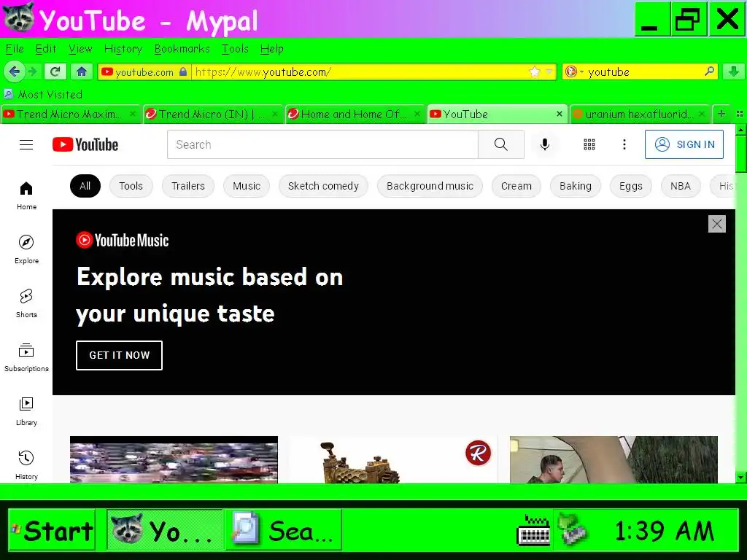
Task: Open the brass machine video thumbnail
Action: coord(393,459)
